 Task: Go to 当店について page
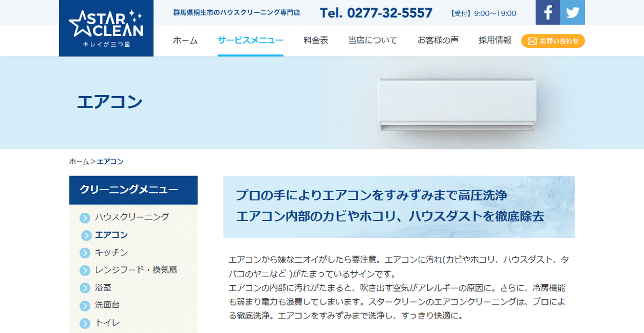point(372,40)
